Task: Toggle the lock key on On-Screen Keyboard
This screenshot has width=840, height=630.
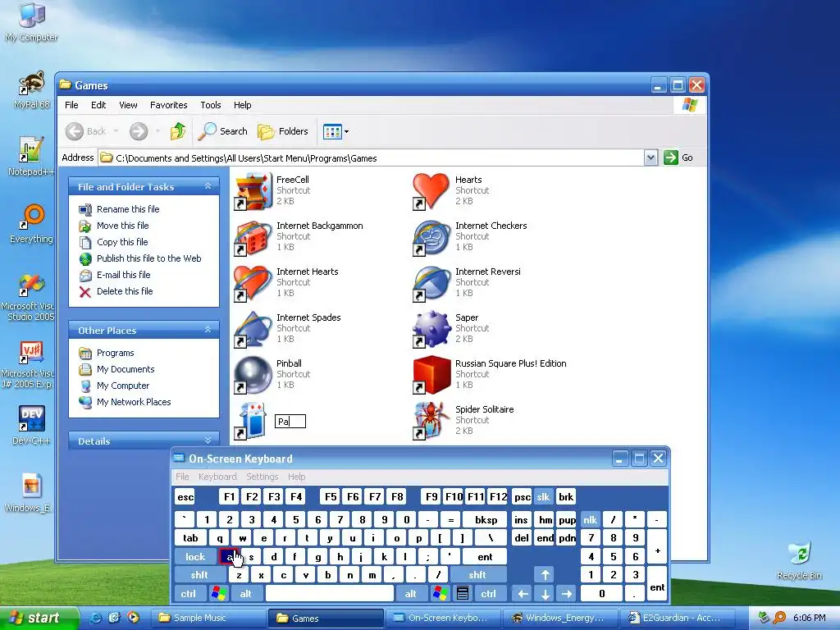Action: coord(195,557)
